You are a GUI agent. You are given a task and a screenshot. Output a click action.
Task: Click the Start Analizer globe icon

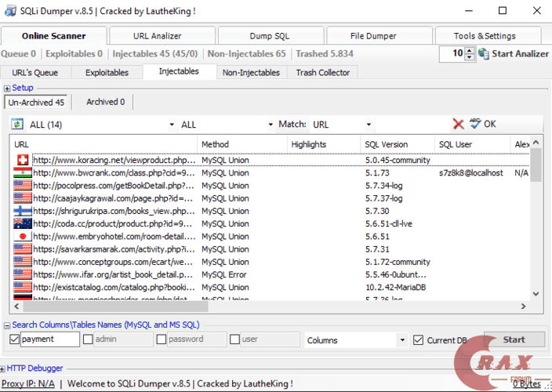click(484, 54)
